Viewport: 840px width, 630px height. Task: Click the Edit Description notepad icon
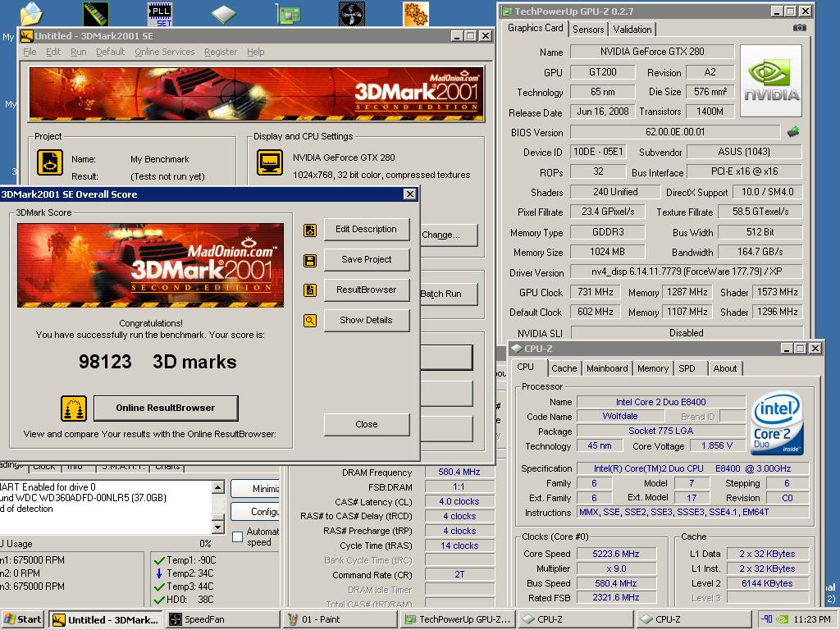(x=310, y=231)
